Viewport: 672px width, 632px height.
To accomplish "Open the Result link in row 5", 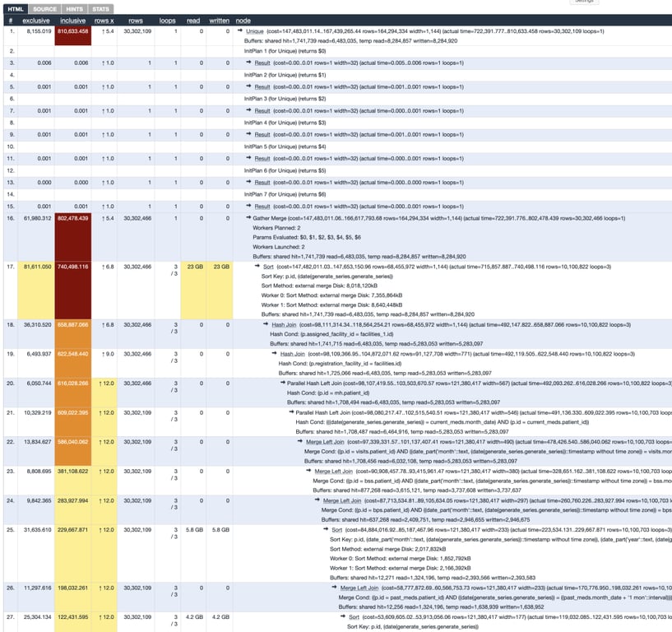I will pos(262,87).
